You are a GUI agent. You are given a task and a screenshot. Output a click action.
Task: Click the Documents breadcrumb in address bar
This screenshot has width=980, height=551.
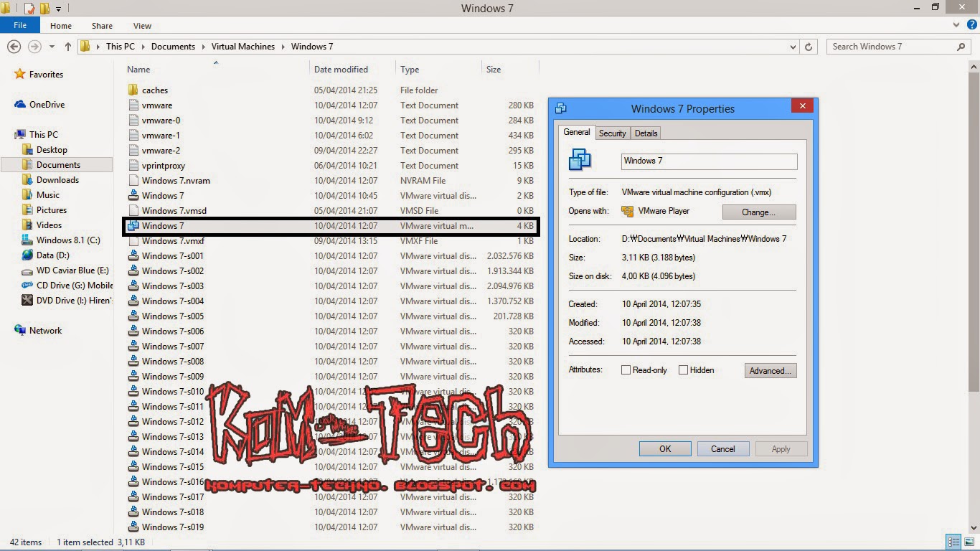tap(173, 47)
